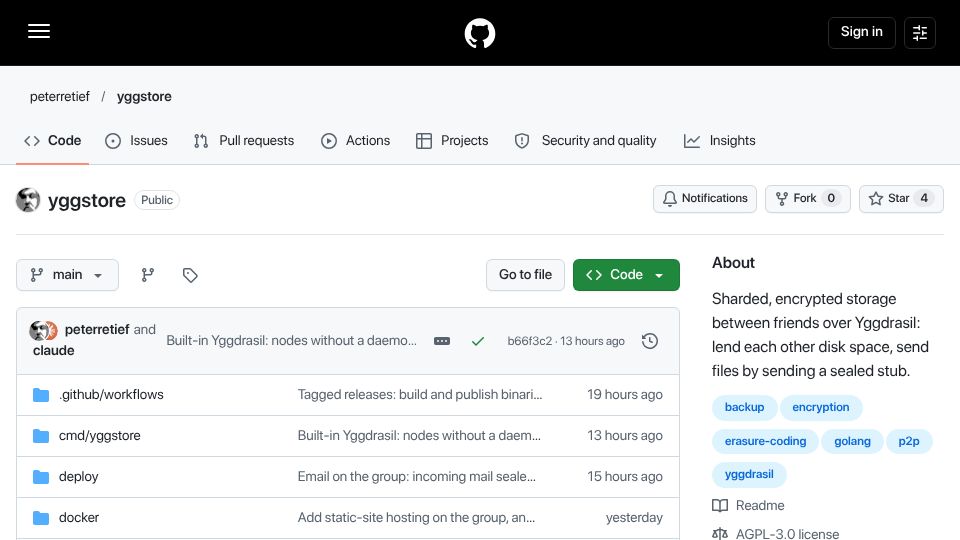Click the folder icon beside docker
The width and height of the screenshot is (960, 540).
click(41, 518)
